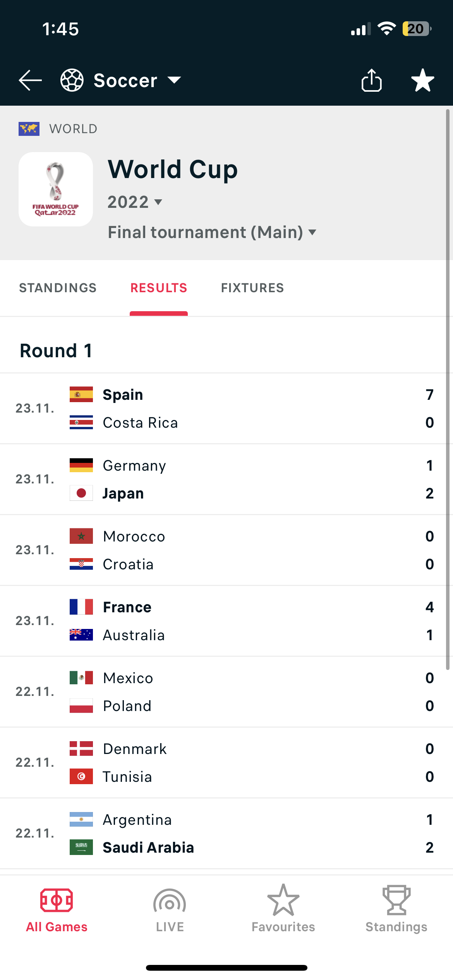Tap the FIFA World Cup Qatar logo
The width and height of the screenshot is (453, 980).
tap(56, 189)
